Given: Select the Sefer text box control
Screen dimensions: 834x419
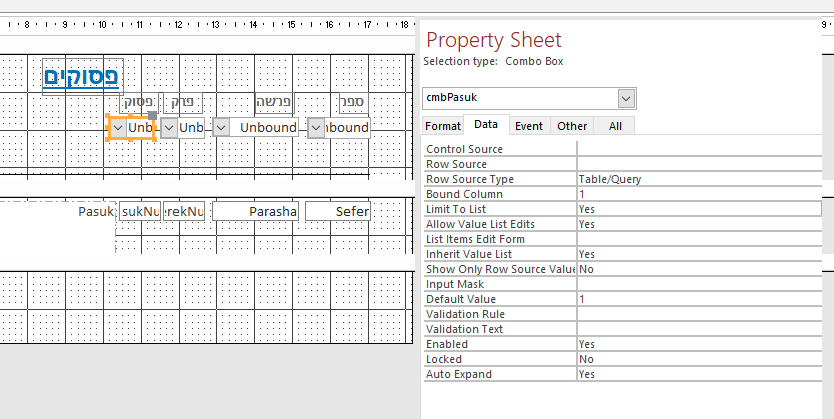Looking at the screenshot, I should (x=338, y=212).
